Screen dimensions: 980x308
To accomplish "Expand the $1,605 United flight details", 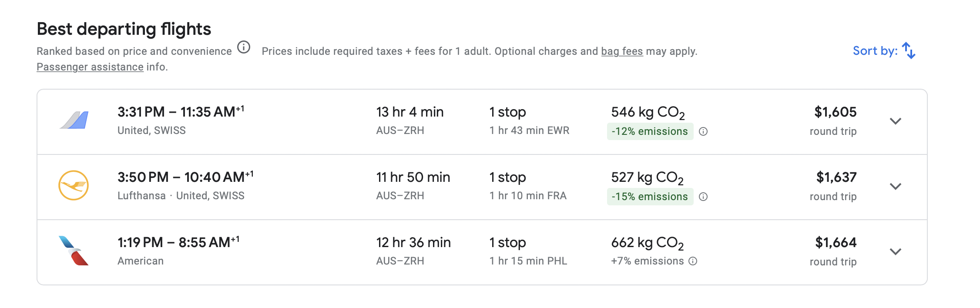I will (896, 121).
